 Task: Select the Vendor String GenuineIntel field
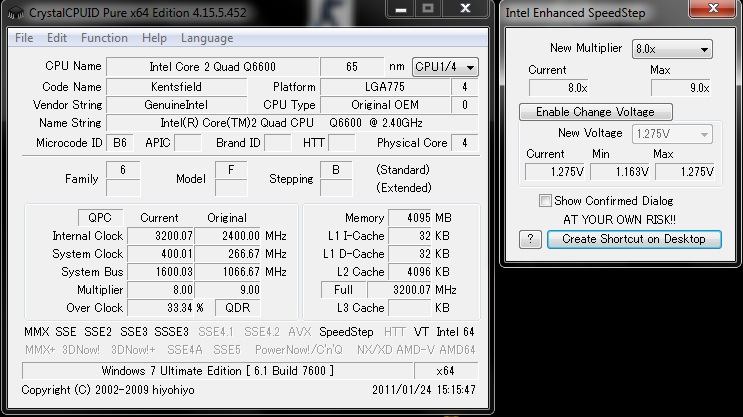click(x=176, y=105)
